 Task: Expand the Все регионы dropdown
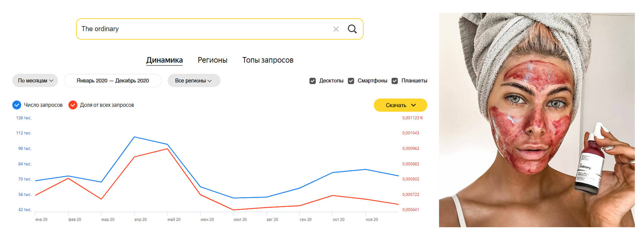point(194,81)
